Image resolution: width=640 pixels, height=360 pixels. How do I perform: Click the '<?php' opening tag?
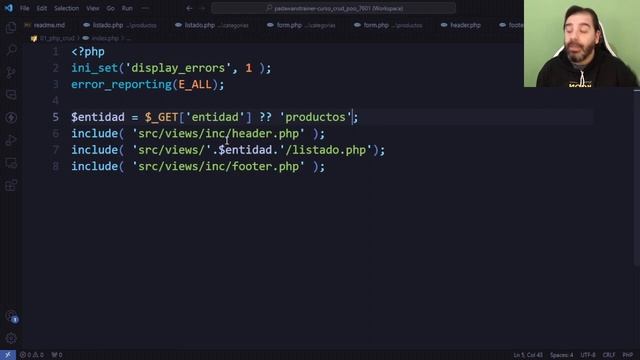pyautogui.click(x=88, y=52)
